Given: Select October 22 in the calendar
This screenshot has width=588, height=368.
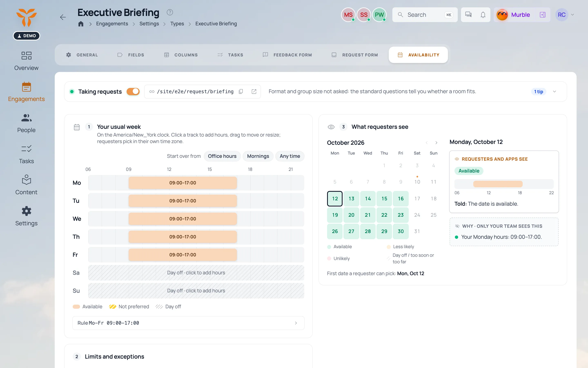Looking at the screenshot, I should click(x=384, y=215).
